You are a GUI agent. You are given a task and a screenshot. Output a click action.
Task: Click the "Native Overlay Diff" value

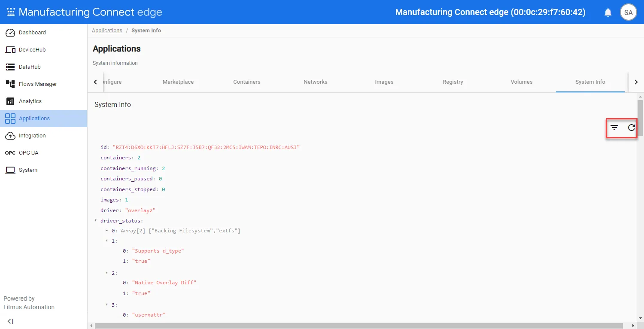pos(164,283)
